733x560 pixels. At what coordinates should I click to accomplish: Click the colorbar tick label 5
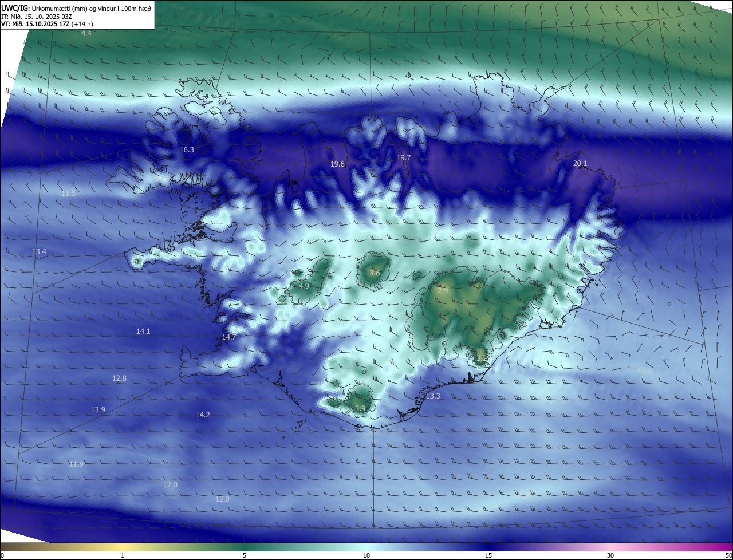(245, 556)
